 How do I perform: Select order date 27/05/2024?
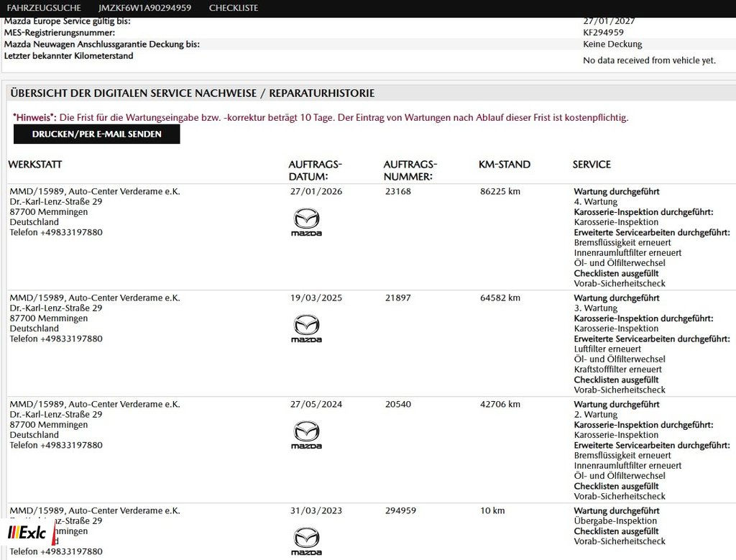(x=316, y=405)
